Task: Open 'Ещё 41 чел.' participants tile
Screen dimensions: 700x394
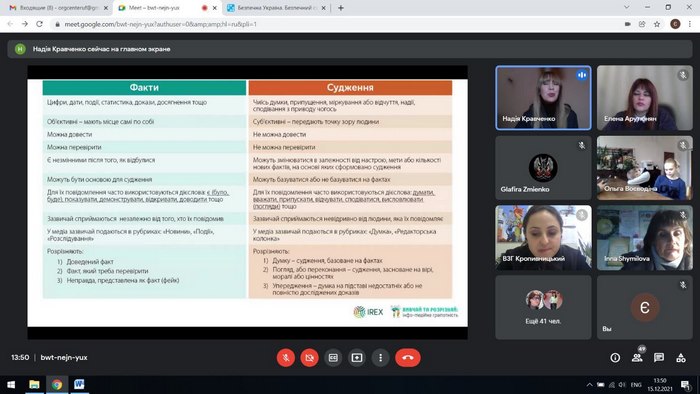Action: tap(543, 307)
